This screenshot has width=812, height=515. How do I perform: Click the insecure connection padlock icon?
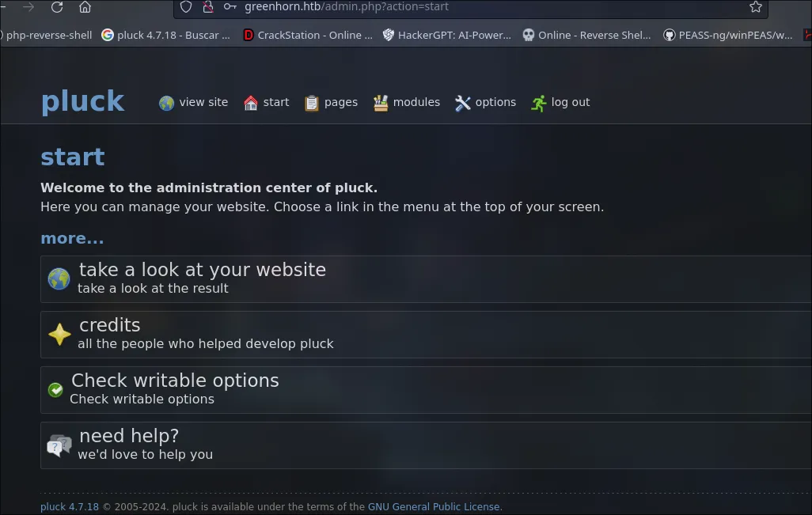(x=207, y=7)
